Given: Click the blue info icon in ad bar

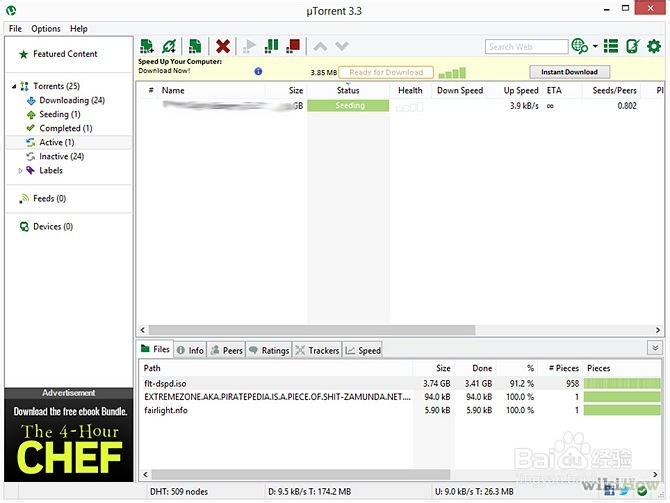Looking at the screenshot, I should click(258, 71).
